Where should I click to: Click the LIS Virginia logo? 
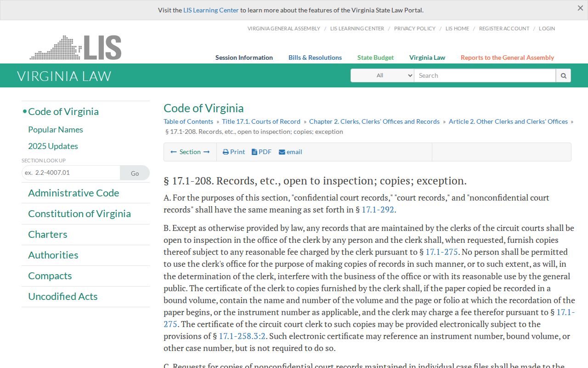click(x=76, y=47)
